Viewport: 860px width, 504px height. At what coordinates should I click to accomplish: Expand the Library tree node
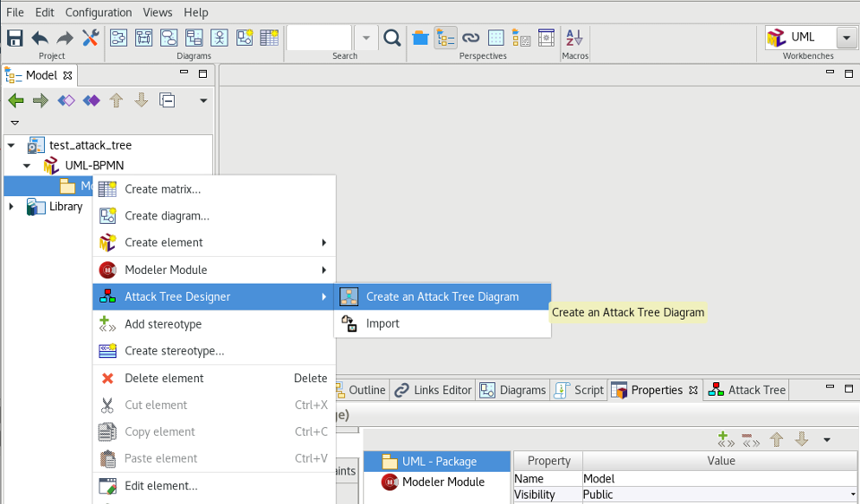coord(11,207)
